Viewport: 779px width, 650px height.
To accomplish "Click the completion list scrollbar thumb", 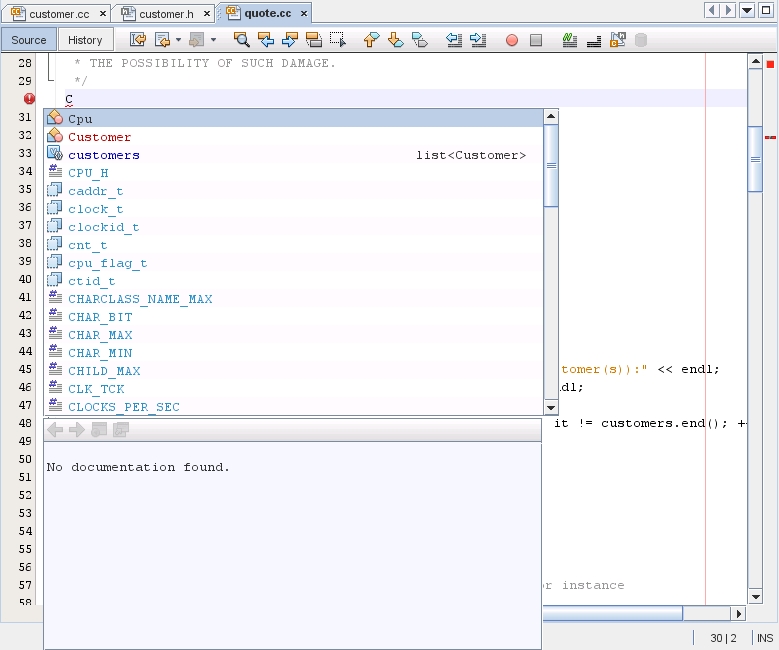I will coord(551,165).
